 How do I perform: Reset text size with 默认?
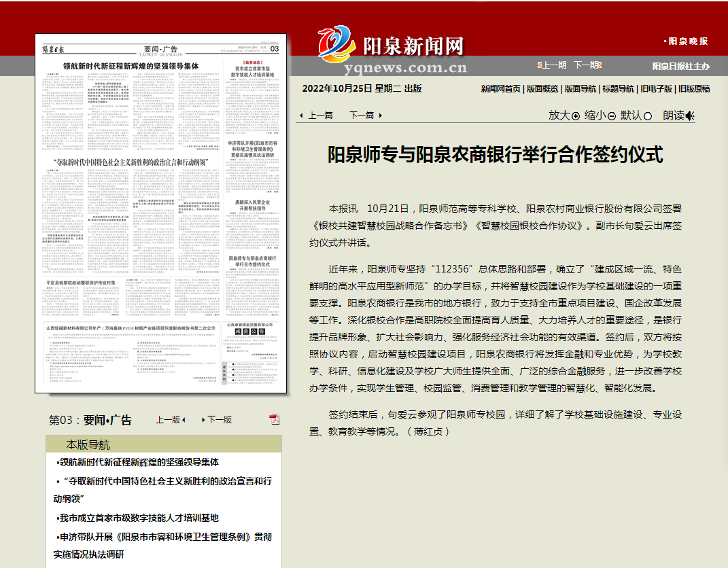click(636, 116)
